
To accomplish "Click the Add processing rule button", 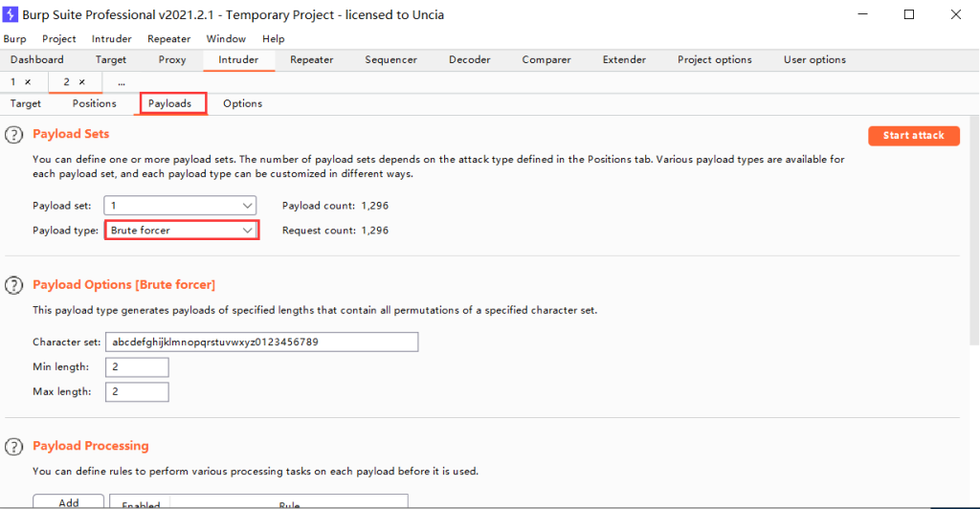I will pyautogui.click(x=69, y=501).
